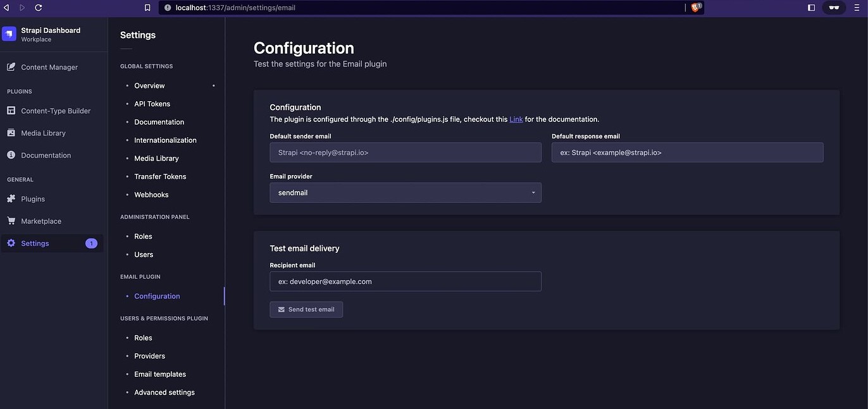
Task: Select Advanced settings under Users & Permissions
Action: click(x=164, y=392)
